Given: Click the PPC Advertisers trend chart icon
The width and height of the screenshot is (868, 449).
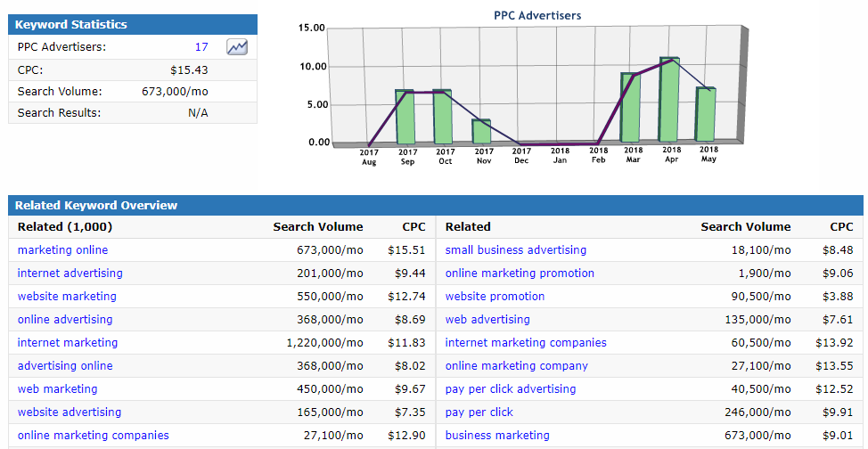Looking at the screenshot, I should pos(237,47).
